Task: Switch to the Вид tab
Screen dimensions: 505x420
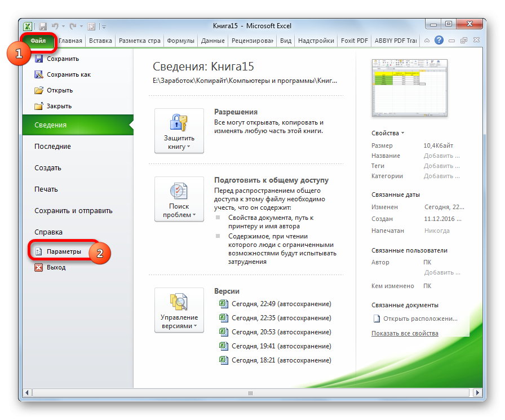Action: pos(286,41)
